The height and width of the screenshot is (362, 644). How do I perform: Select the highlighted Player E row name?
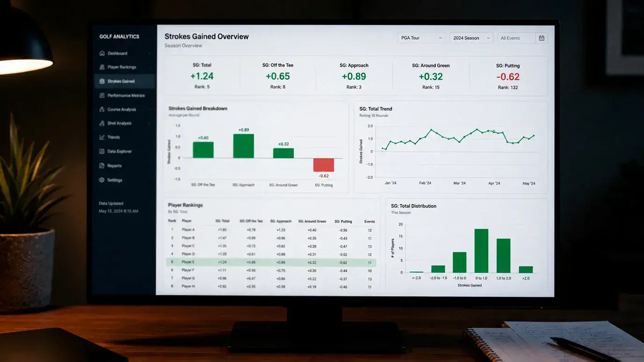[x=188, y=262]
